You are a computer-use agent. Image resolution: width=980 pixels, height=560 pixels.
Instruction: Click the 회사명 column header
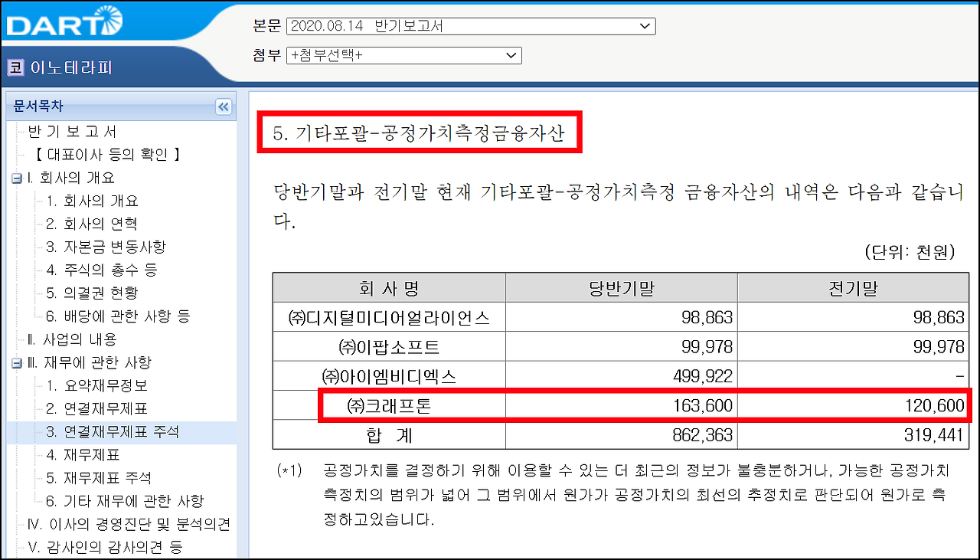(389, 289)
